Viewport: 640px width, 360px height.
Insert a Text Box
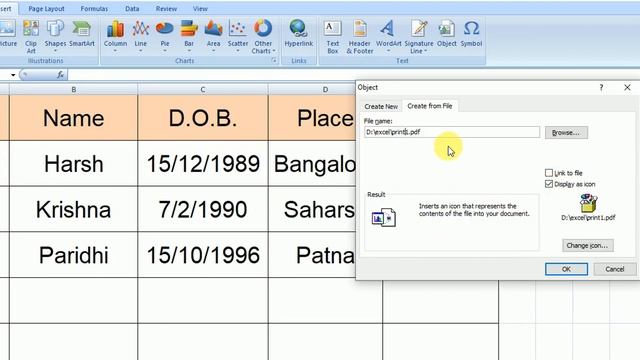coord(333,37)
